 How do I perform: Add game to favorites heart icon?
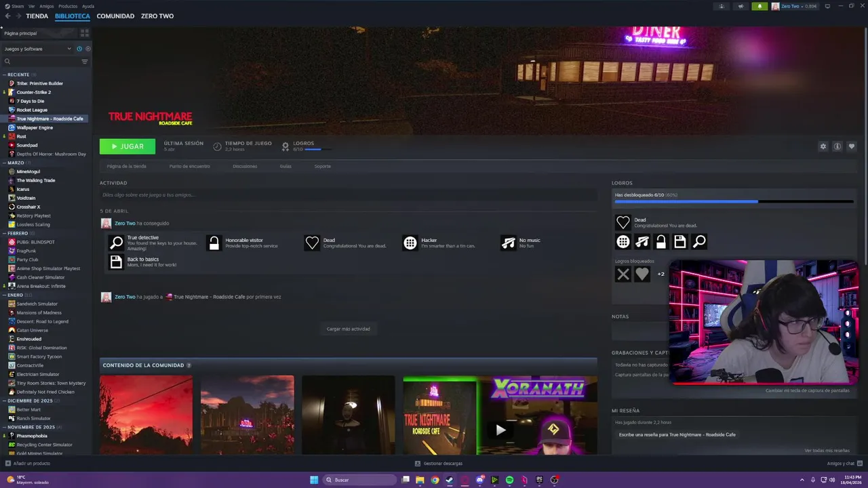(x=852, y=146)
